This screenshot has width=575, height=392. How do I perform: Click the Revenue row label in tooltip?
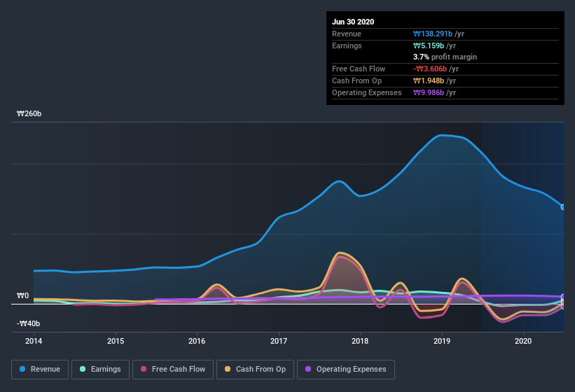point(347,34)
